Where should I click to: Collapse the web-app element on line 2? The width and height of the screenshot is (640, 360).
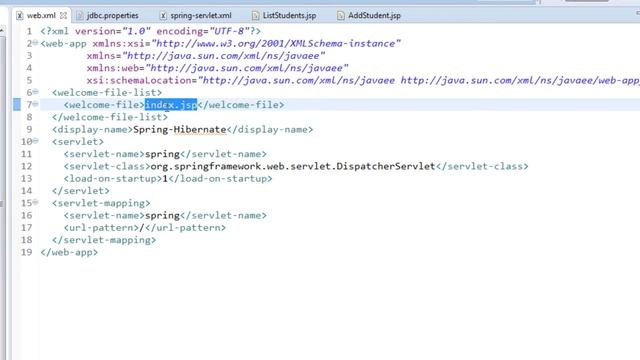(36, 42)
